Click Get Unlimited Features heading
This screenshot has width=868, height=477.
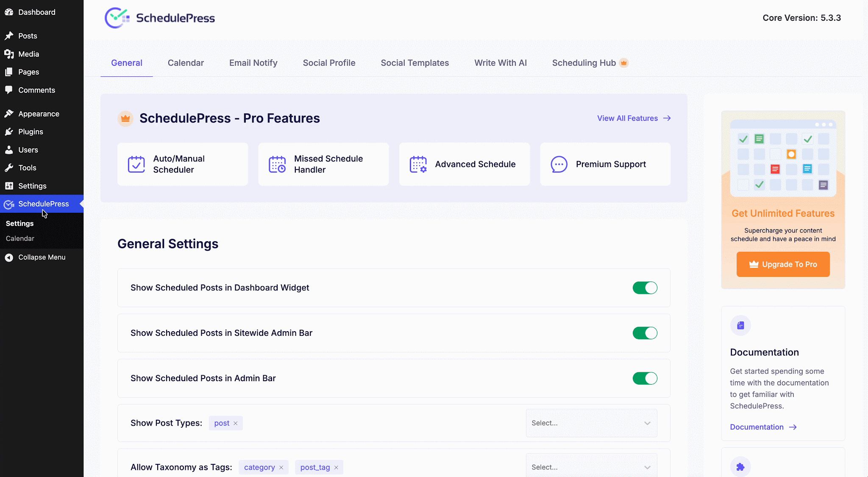tap(783, 213)
